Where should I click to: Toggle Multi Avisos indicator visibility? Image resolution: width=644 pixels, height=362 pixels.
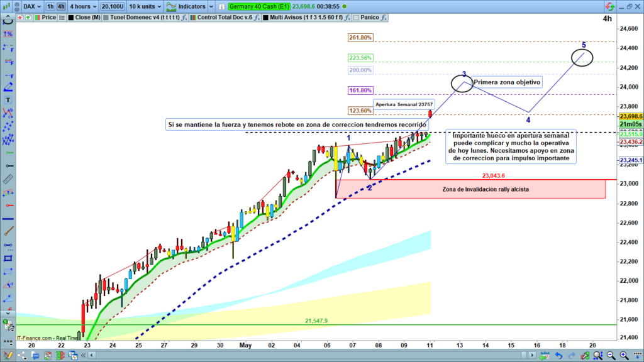tap(266, 18)
